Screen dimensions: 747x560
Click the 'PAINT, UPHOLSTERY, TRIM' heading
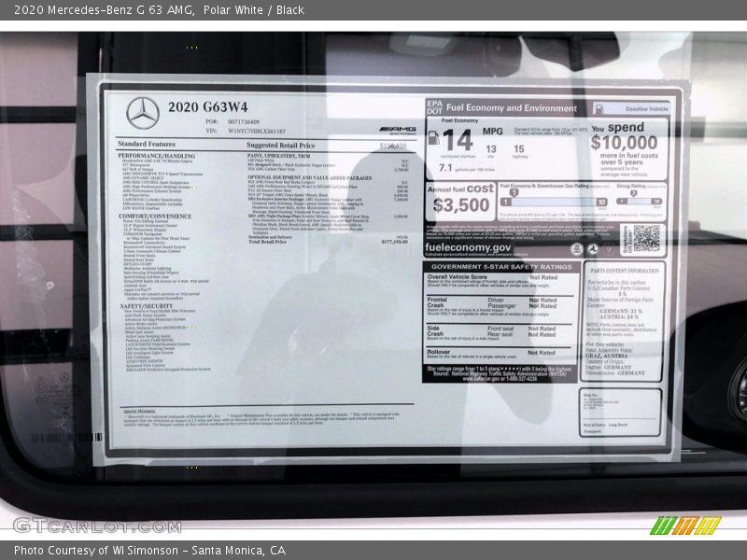[x=278, y=156]
